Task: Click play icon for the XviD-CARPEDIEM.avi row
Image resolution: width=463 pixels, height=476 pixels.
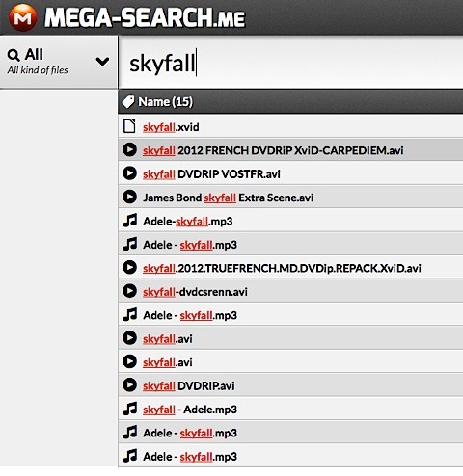Action: tap(129, 149)
